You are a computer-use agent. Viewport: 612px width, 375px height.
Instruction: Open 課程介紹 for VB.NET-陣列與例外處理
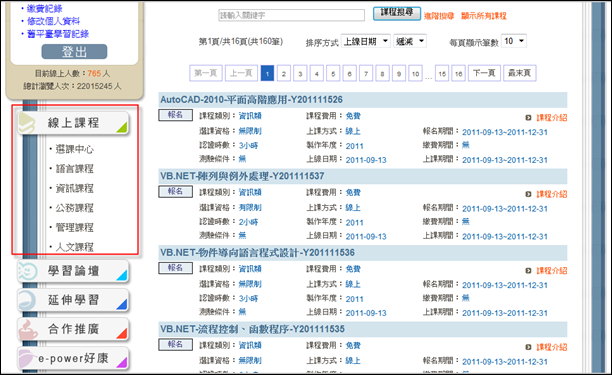(552, 194)
